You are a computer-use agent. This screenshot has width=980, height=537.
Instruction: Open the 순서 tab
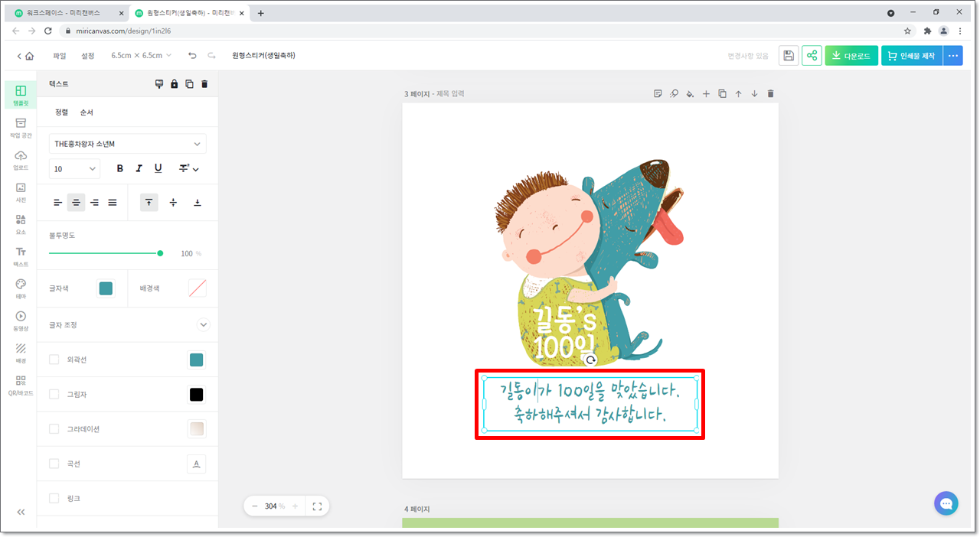[x=87, y=112]
